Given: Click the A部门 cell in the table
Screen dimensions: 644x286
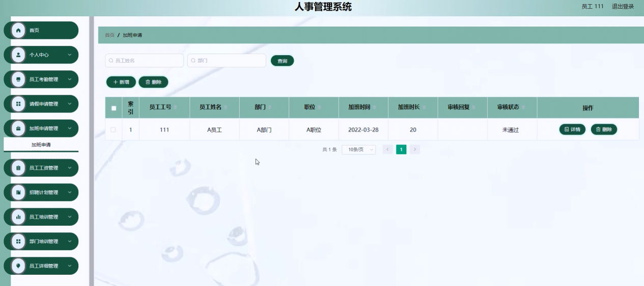Looking at the screenshot, I should 264,130.
